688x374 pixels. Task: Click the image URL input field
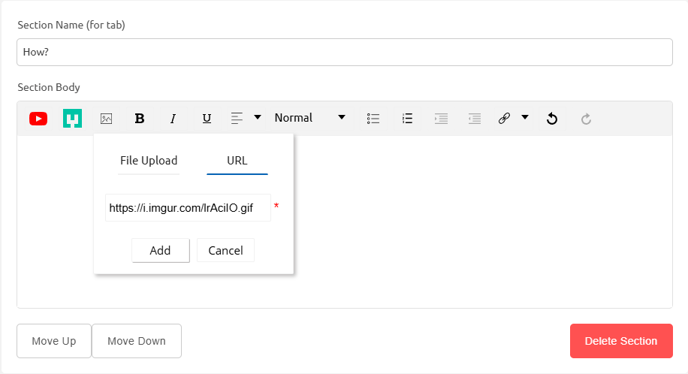[x=188, y=208]
